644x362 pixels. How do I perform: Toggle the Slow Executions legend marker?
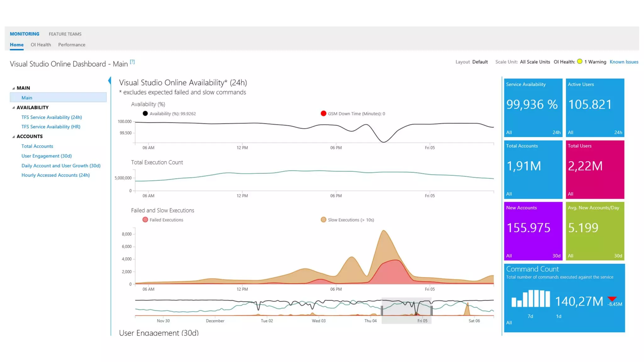pos(323,220)
